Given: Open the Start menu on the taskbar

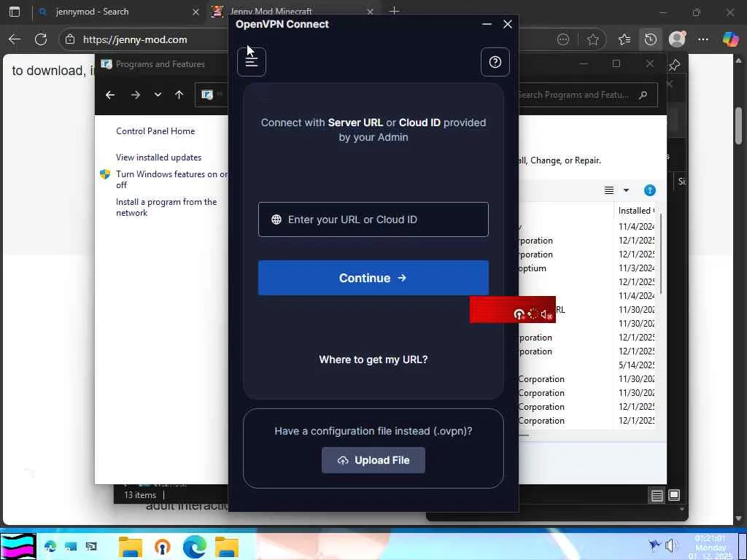Looking at the screenshot, I should point(18,547).
